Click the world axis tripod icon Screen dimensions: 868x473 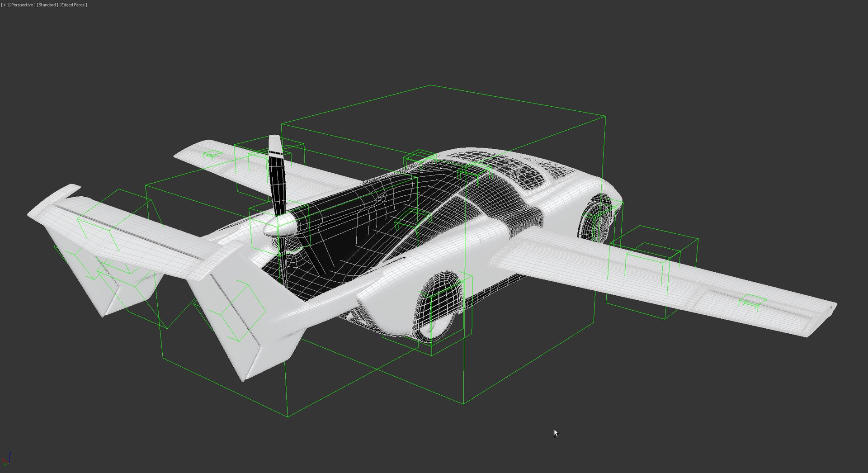(6, 459)
